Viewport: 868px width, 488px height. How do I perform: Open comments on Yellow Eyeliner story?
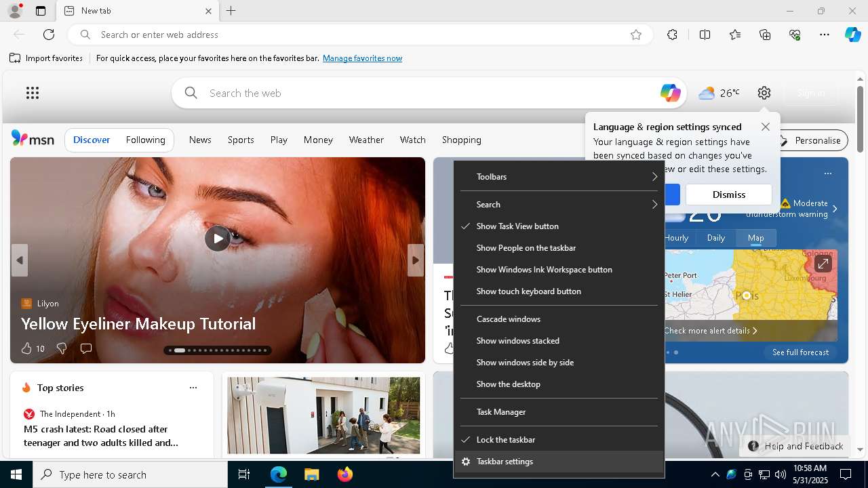point(86,348)
